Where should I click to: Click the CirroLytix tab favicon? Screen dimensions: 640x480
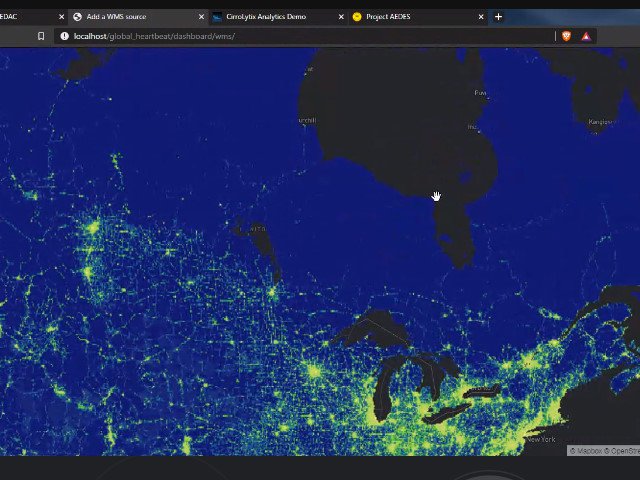pyautogui.click(x=217, y=17)
